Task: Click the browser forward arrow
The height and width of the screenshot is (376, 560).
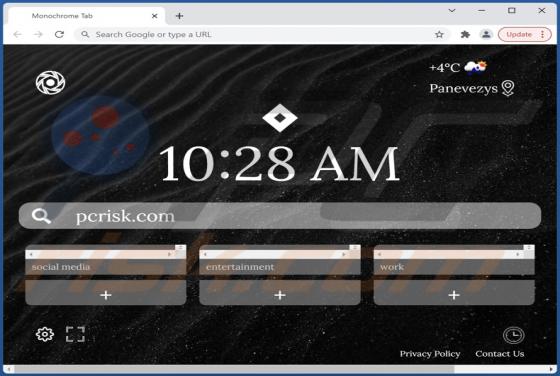Action: pyautogui.click(x=38, y=34)
